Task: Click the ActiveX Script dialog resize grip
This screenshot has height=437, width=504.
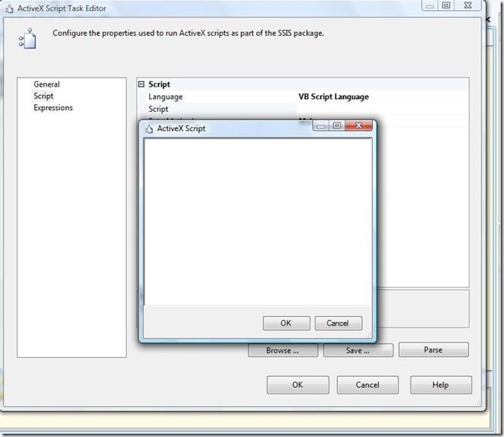Action: point(370,335)
